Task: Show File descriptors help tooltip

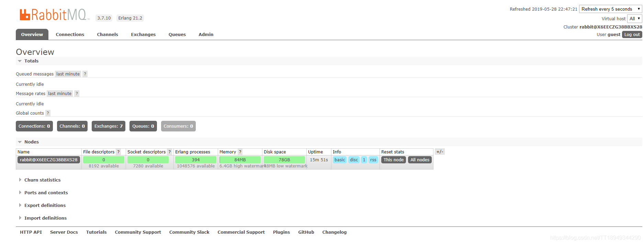Action: click(x=118, y=152)
